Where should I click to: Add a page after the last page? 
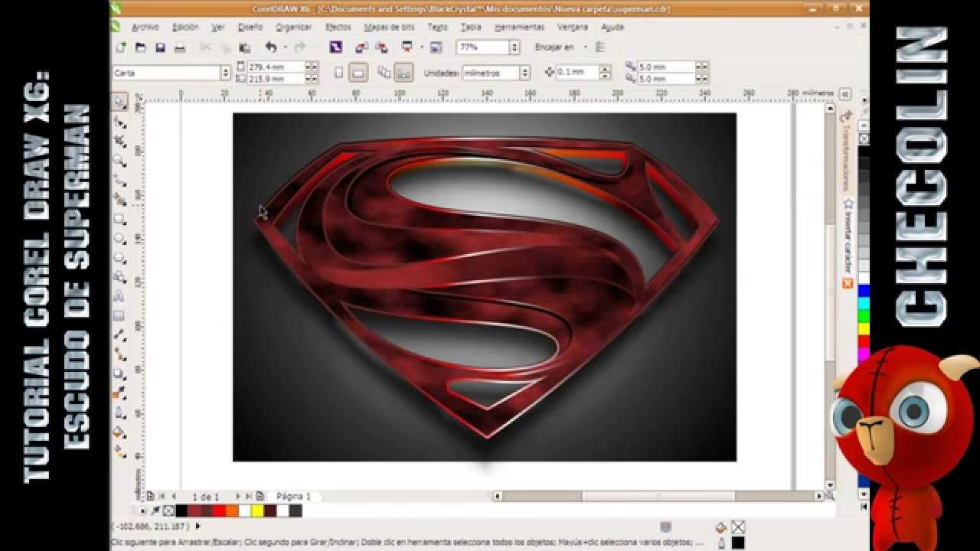[260, 496]
